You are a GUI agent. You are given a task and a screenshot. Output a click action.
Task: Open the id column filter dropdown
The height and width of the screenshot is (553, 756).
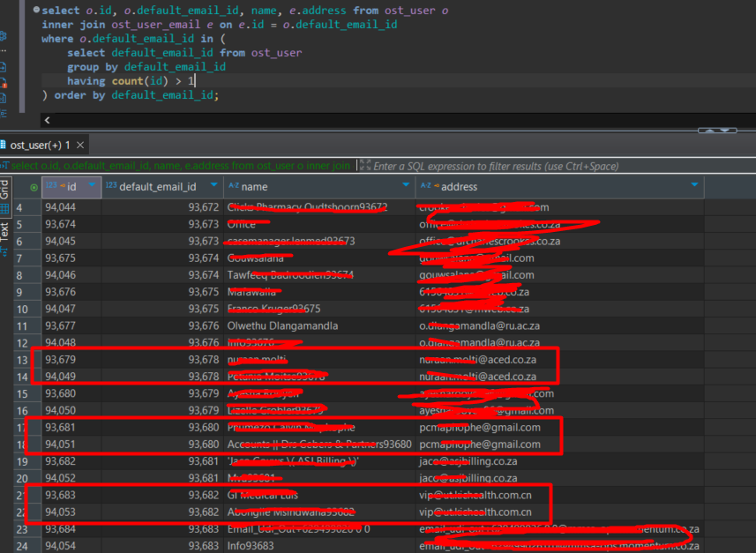pos(92,186)
